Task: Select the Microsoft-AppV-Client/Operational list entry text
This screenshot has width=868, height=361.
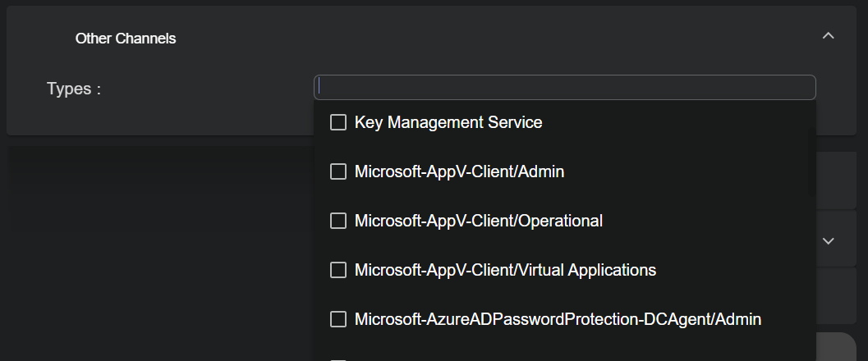Action: pyautogui.click(x=478, y=221)
